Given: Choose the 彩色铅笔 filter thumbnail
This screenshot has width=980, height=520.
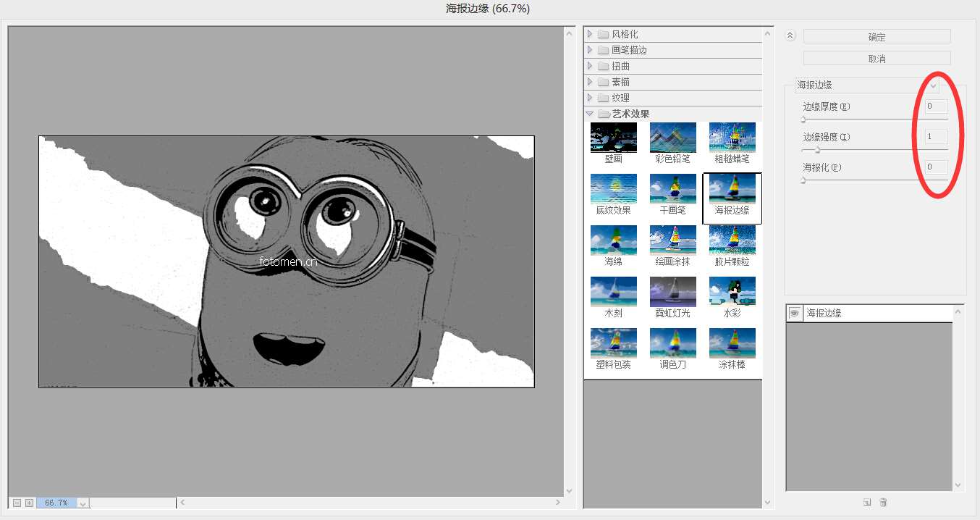Looking at the screenshot, I should (673, 138).
